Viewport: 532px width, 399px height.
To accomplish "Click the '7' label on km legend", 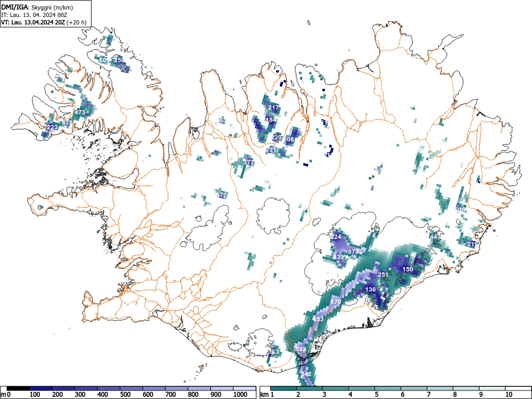I will point(428,395).
